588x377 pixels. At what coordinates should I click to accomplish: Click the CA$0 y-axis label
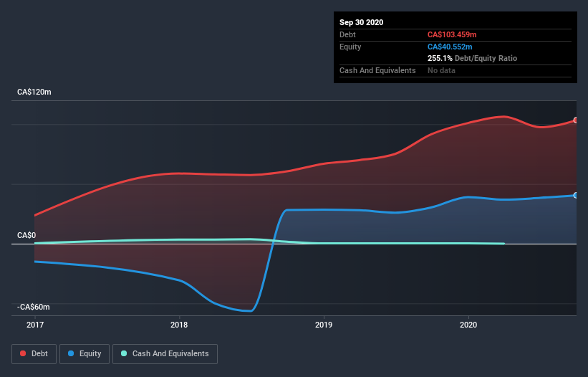[26, 235]
